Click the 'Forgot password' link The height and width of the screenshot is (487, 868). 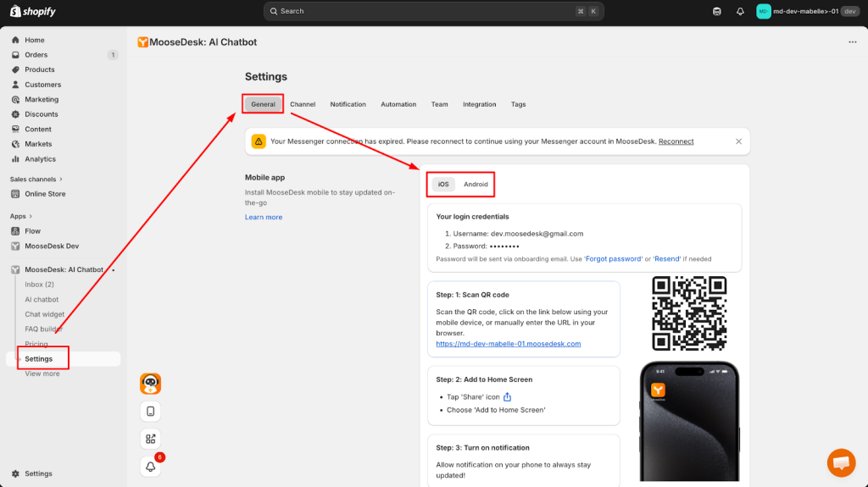(x=614, y=259)
